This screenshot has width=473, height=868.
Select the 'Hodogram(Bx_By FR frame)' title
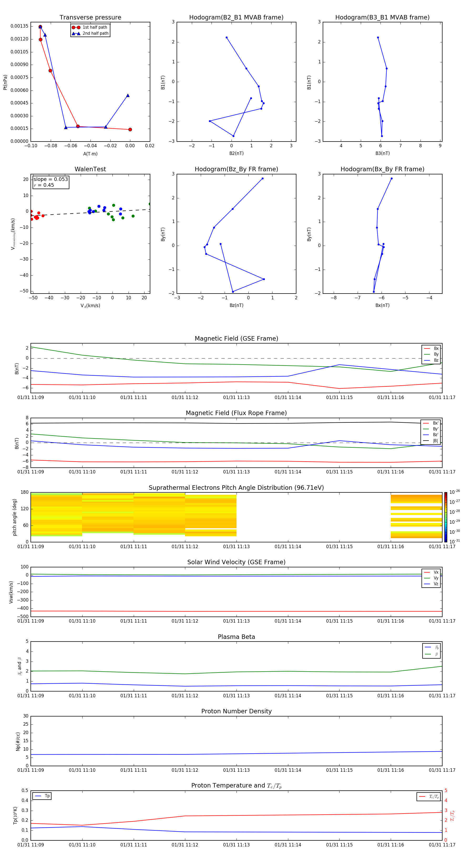(382, 169)
